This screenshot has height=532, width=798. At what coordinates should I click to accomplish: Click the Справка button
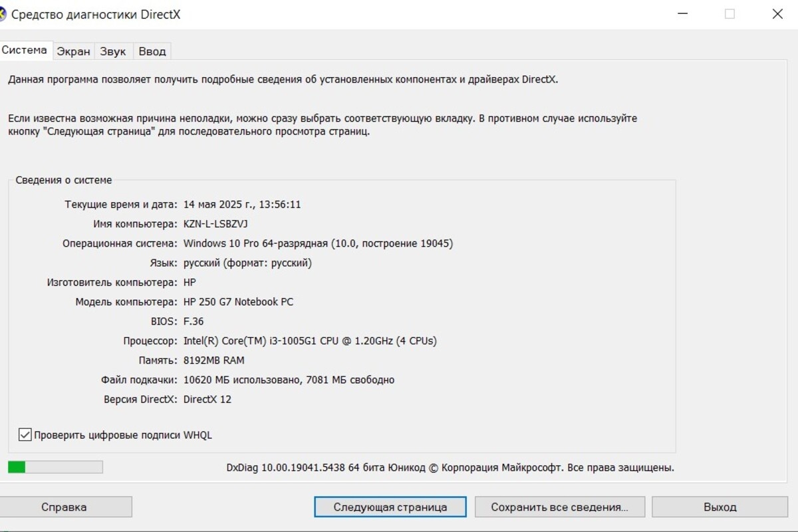click(64, 507)
